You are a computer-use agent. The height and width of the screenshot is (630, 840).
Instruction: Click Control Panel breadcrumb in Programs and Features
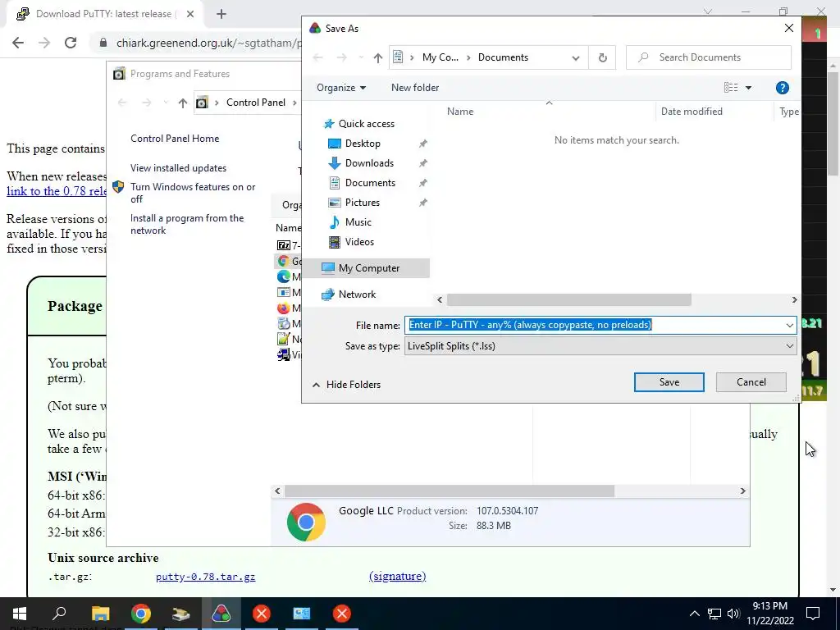pyautogui.click(x=256, y=103)
